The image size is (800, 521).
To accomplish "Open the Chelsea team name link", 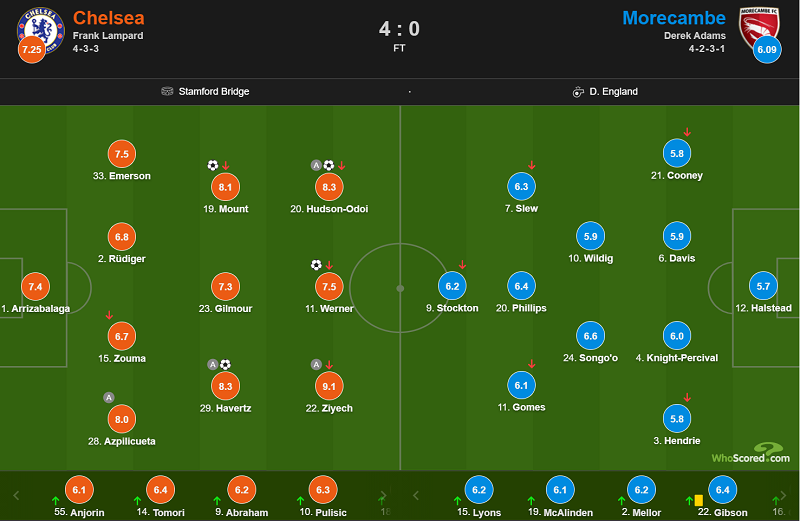I will point(109,18).
